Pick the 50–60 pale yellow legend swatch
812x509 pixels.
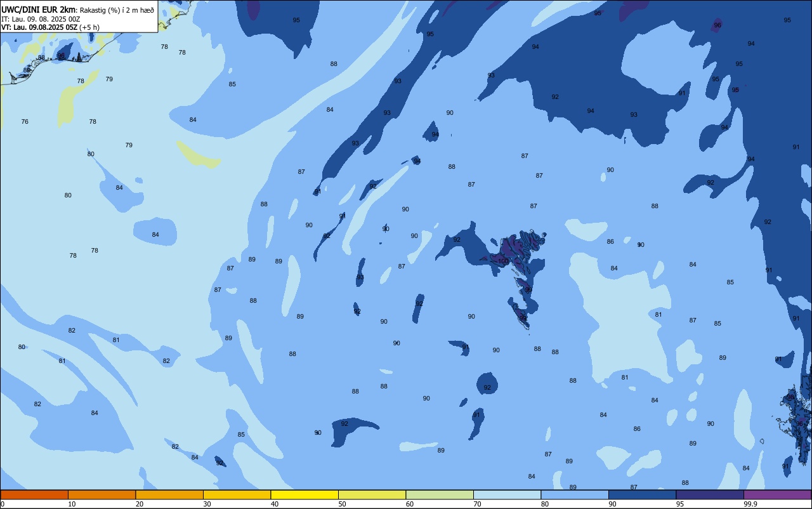point(372,494)
